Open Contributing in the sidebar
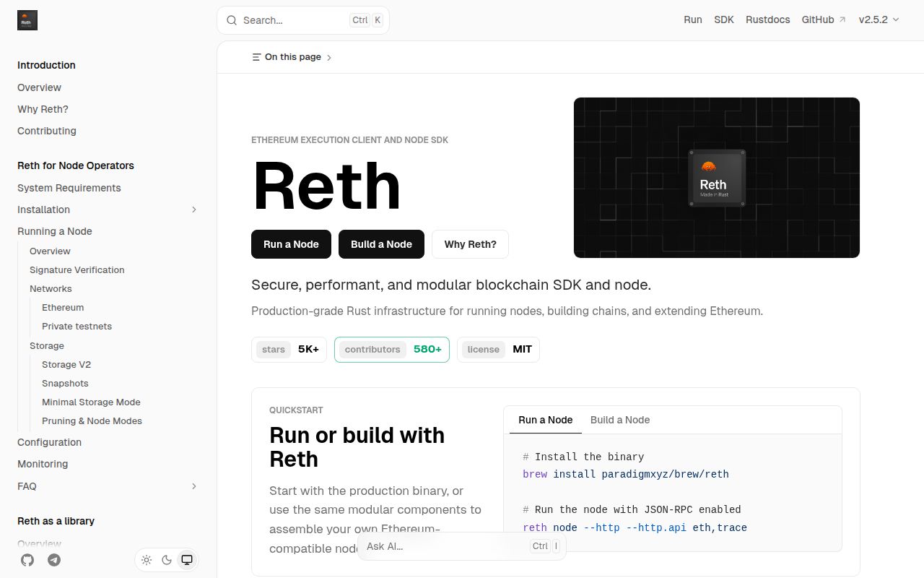 47,131
